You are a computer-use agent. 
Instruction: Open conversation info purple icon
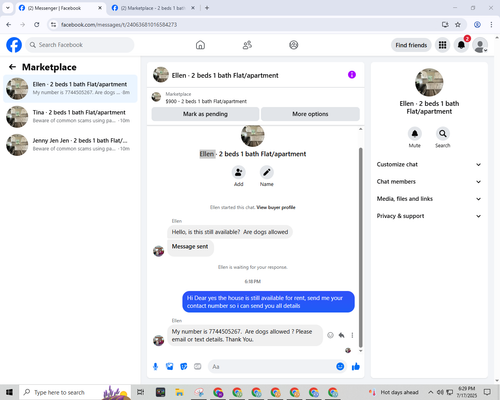[352, 75]
